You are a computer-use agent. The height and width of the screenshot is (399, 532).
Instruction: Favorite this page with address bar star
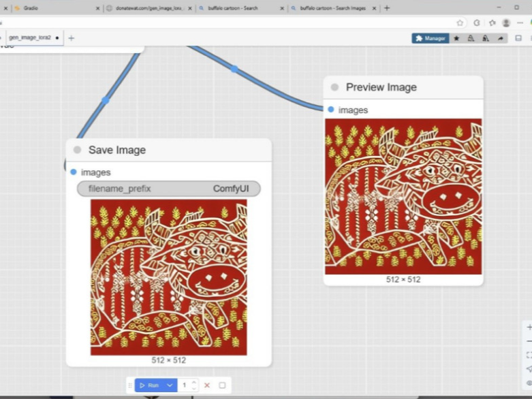[460, 22]
